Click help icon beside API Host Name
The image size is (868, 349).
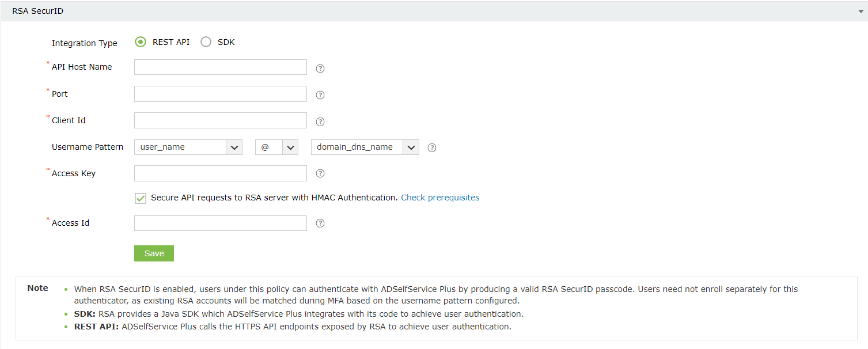[321, 69]
